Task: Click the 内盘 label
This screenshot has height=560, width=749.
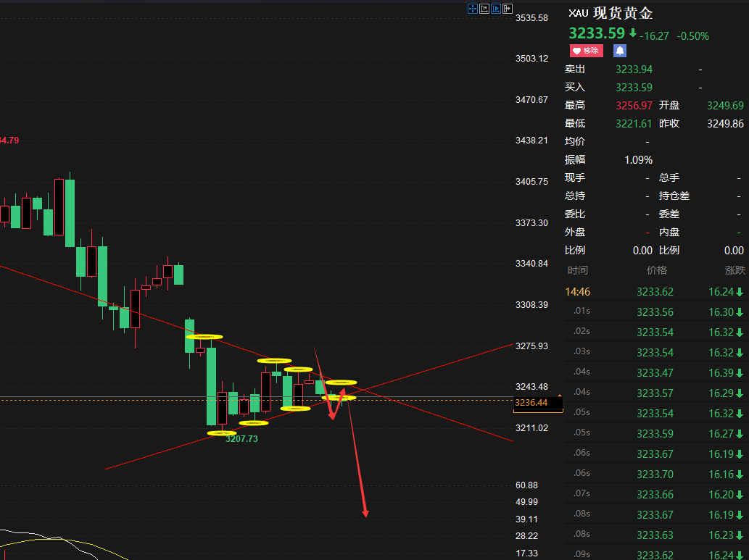Action: pos(669,233)
